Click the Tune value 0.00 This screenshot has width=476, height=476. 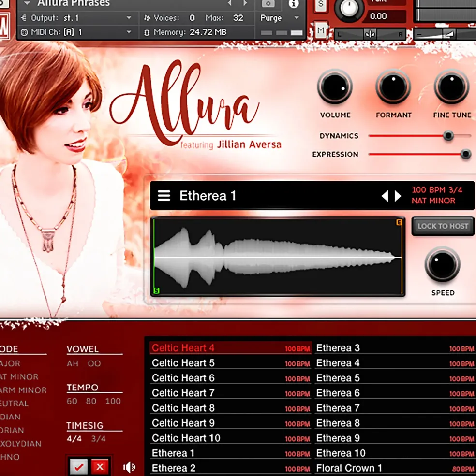(378, 16)
